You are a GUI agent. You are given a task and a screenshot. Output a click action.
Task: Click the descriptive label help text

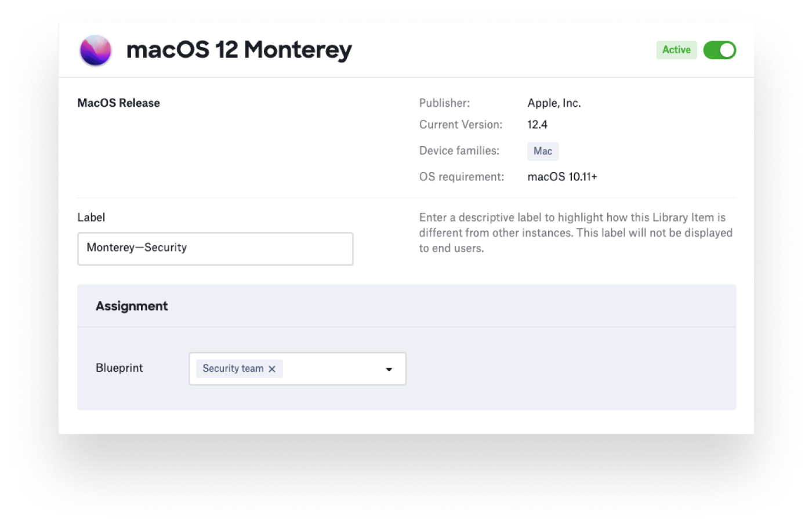(x=575, y=232)
